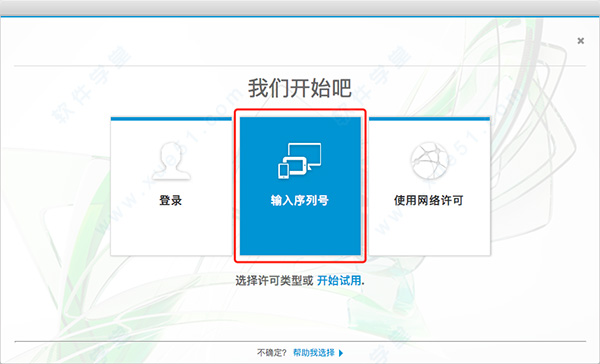Screen dimensions: 600x364
Task: Click the 我们开始吧 heading text
Action: coord(300,88)
